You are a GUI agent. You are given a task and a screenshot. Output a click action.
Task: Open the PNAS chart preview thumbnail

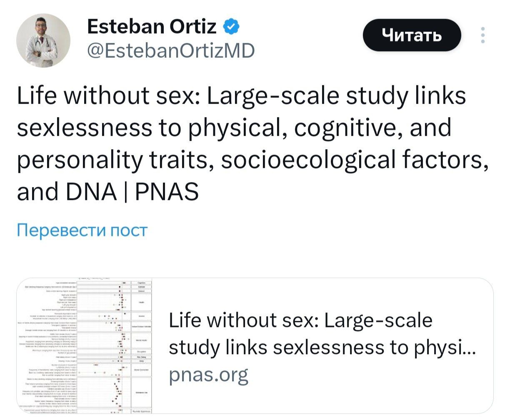coord(84,346)
